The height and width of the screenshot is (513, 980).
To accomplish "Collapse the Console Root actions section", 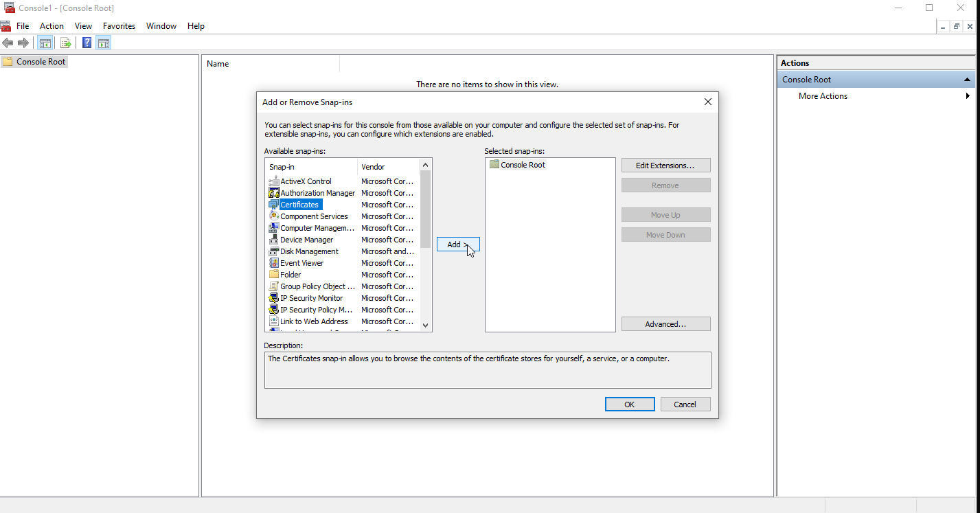I will 968,80.
